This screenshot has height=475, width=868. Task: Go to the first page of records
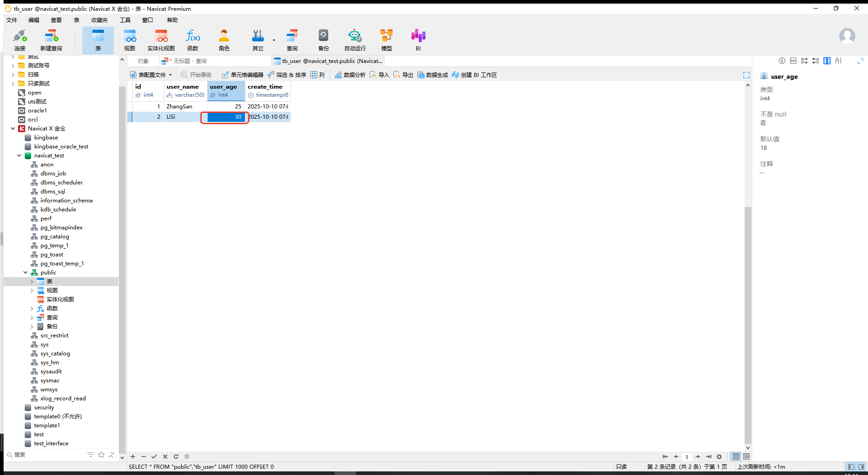pyautogui.click(x=665, y=457)
